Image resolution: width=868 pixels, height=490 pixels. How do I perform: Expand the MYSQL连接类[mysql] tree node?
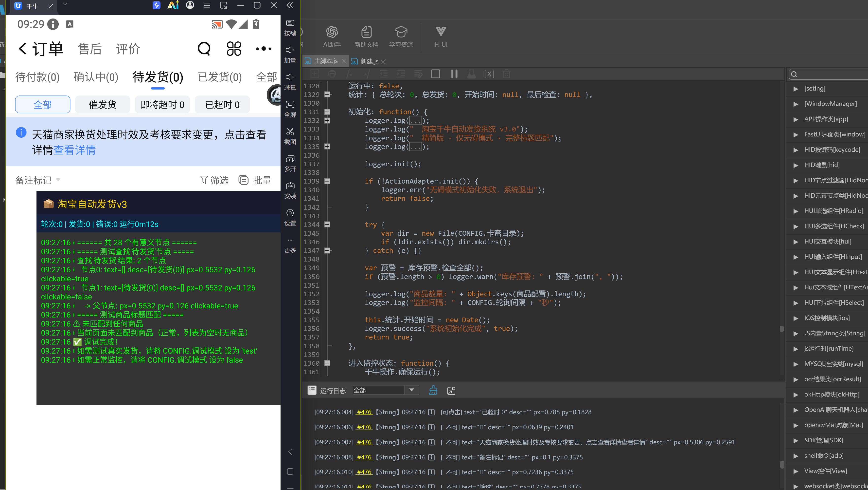coord(796,364)
